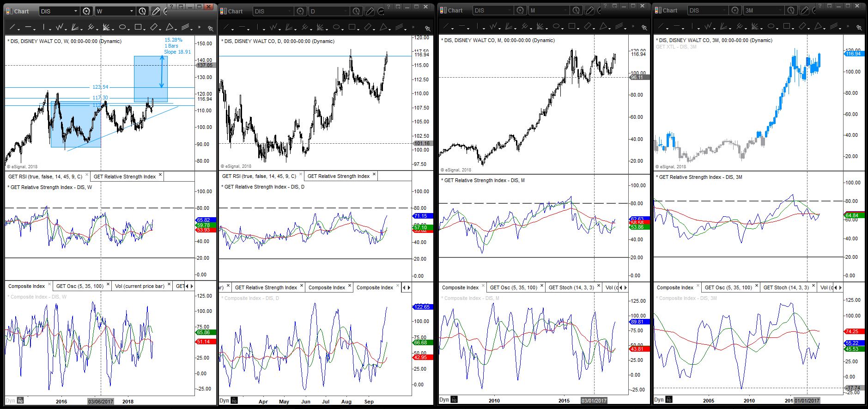The height and width of the screenshot is (409, 868).
Task: Toggle the lock icon beside Dyn in the daily (D) chart
Action: point(234,401)
